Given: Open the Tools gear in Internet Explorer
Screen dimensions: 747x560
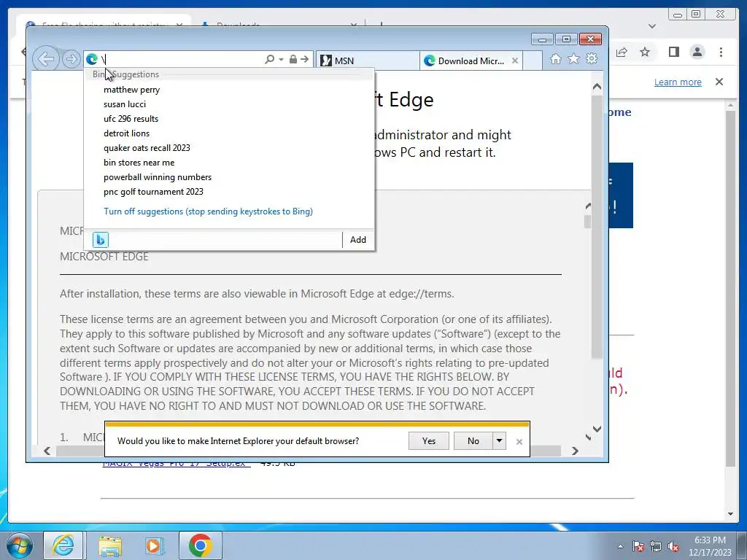Looking at the screenshot, I should (592, 58).
